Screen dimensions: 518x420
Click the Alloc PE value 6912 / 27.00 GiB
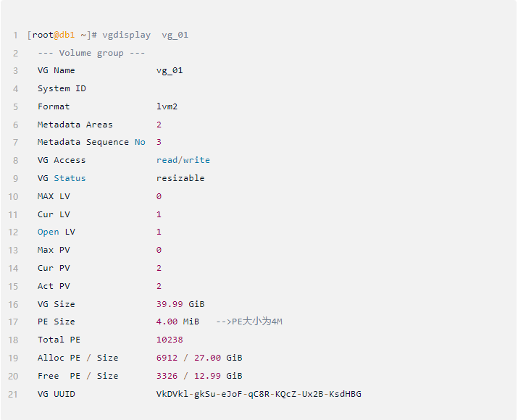(199, 358)
